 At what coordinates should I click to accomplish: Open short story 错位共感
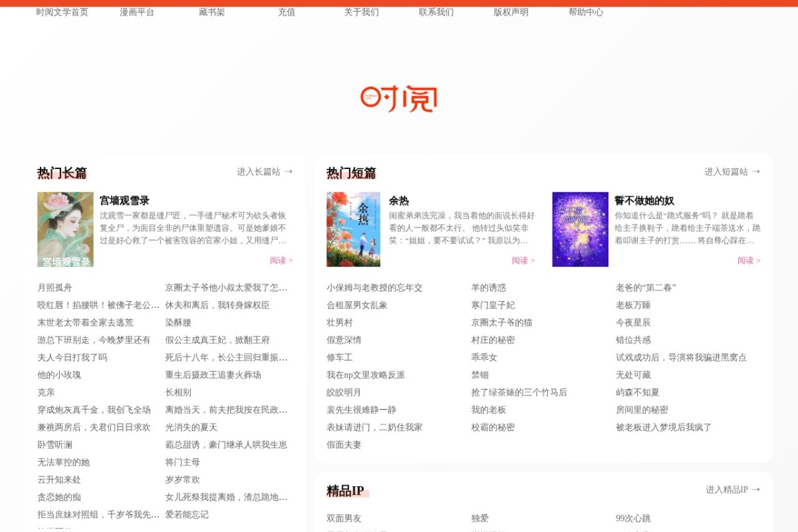633,340
